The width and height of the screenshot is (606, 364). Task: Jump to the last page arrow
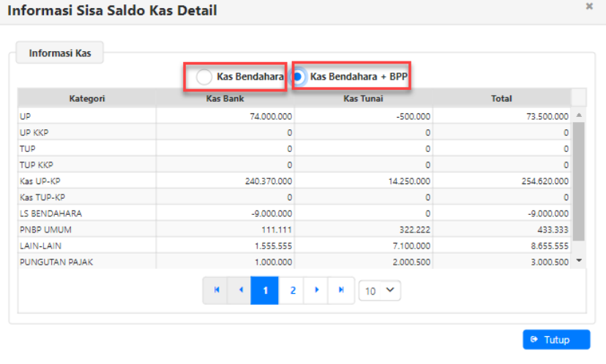tap(341, 290)
